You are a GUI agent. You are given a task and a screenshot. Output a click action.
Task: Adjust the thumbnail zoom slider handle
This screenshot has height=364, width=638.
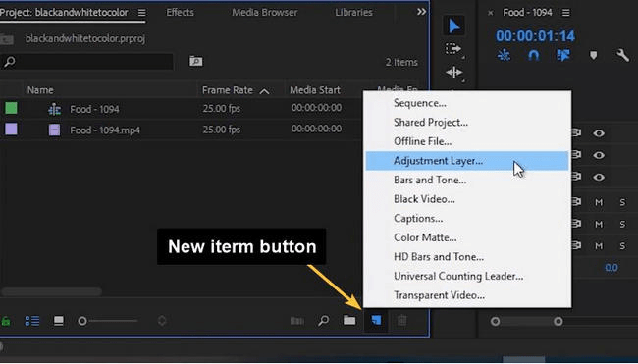tap(82, 321)
